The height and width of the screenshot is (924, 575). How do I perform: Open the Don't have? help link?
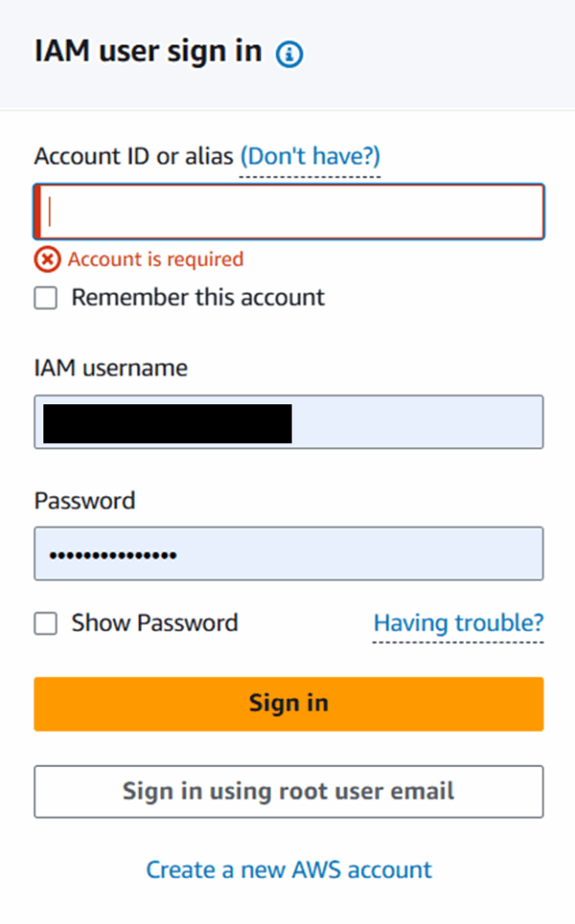(x=311, y=156)
